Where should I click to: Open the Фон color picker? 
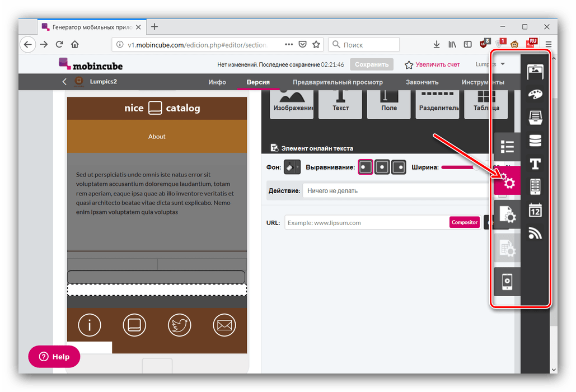(x=292, y=167)
